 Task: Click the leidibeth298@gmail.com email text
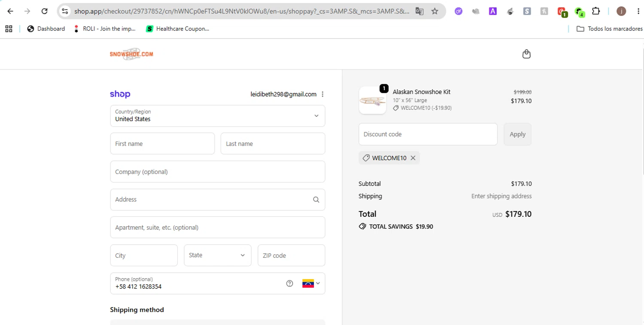(283, 94)
